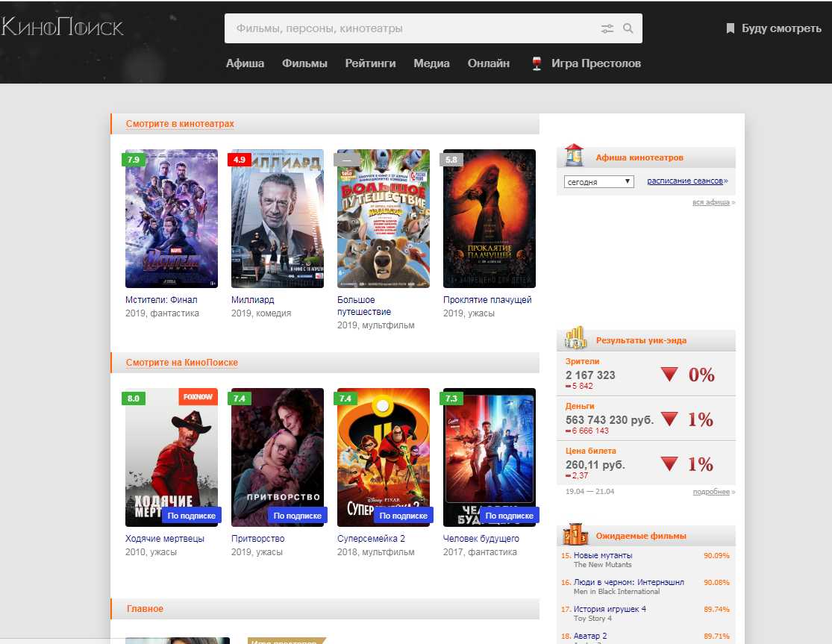Click the 7.3 rating badge on Человек будущего poster
Screen dimensions: 832x644
(451, 398)
